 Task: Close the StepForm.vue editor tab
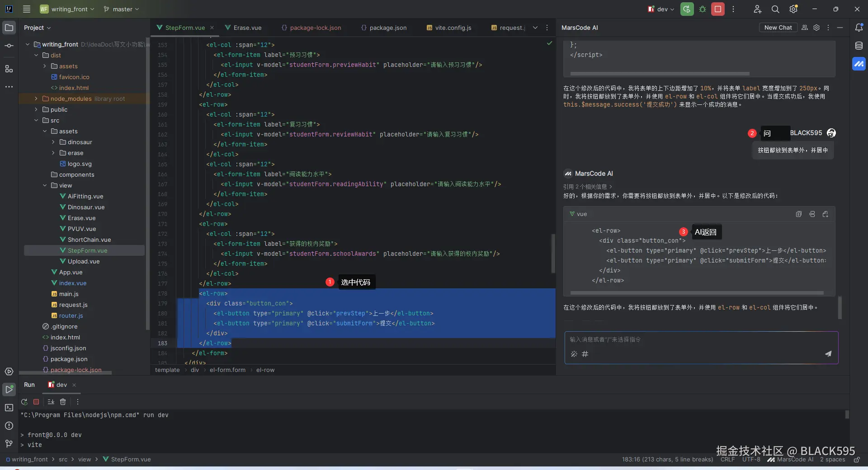[212, 28]
